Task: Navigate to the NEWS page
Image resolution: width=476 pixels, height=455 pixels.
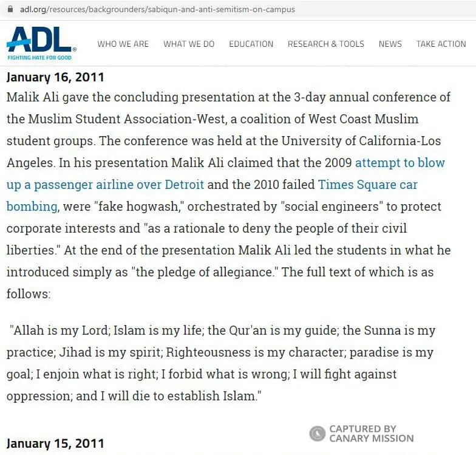Action: point(390,44)
